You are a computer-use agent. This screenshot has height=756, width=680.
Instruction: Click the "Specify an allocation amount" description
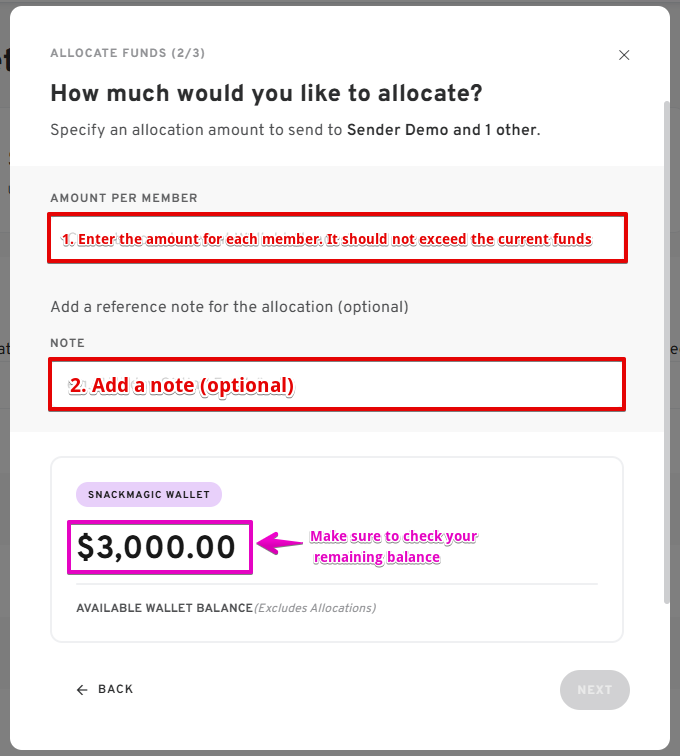point(196,130)
